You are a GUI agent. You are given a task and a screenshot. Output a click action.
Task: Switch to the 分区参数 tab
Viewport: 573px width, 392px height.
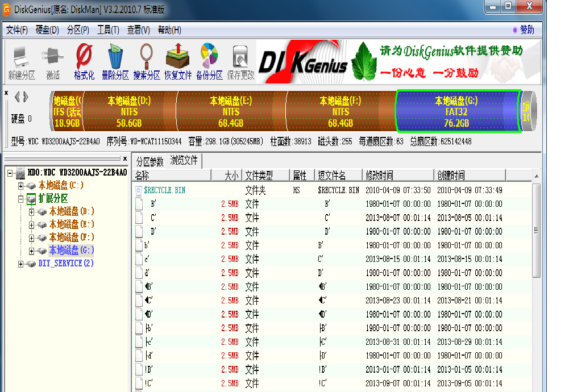coord(150,161)
